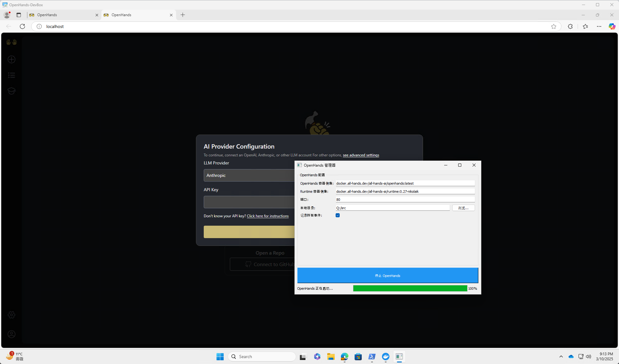The image size is (619, 364).
Task: Open Copilot in the browser toolbar
Action: click(x=612, y=26)
